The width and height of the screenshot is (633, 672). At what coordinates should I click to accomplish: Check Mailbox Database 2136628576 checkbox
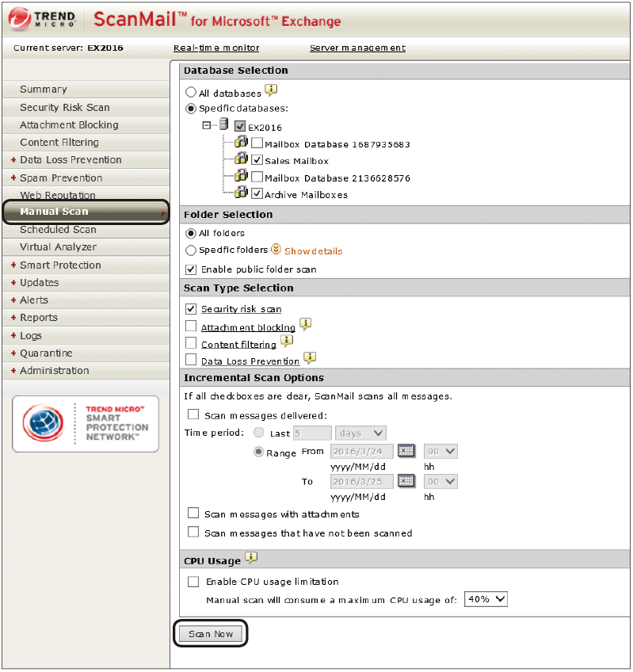click(257, 177)
